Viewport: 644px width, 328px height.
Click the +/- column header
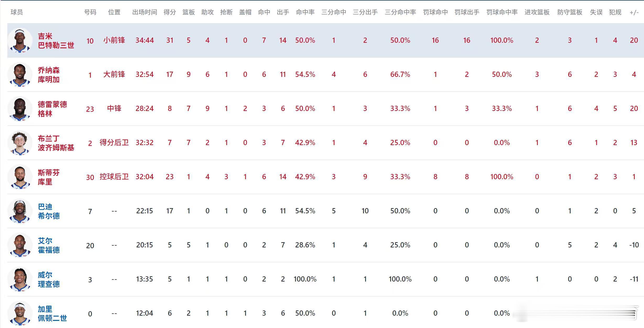tap(634, 12)
